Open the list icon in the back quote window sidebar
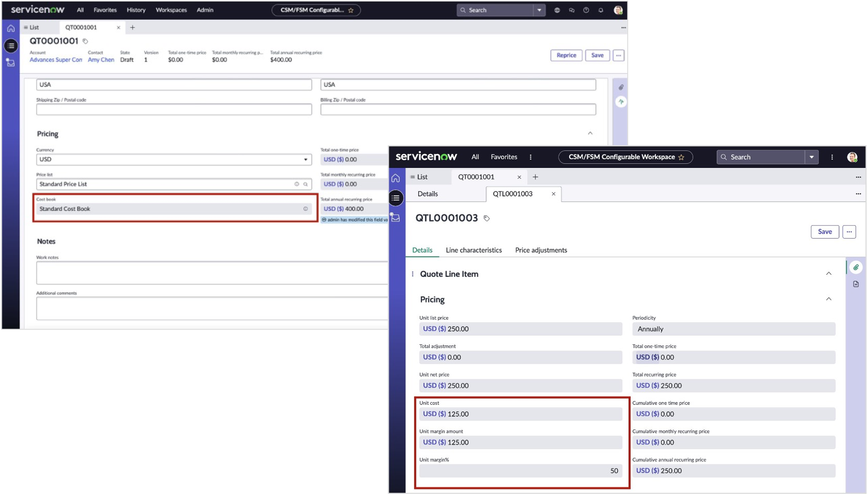This screenshot has width=868, height=494. [11, 45]
